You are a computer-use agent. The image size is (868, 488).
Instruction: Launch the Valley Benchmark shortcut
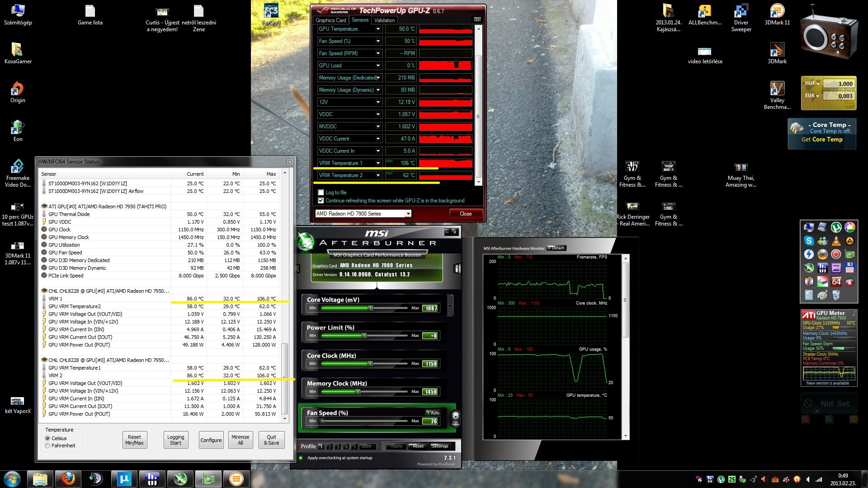coord(777,95)
